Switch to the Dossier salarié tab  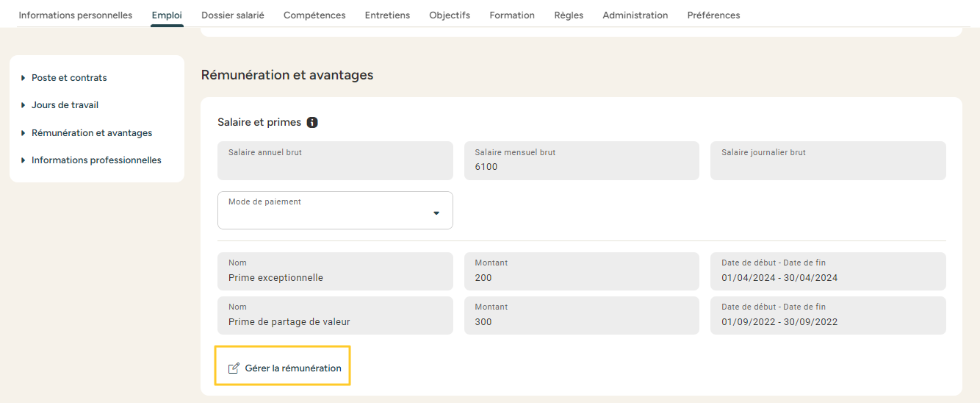pyautogui.click(x=232, y=15)
